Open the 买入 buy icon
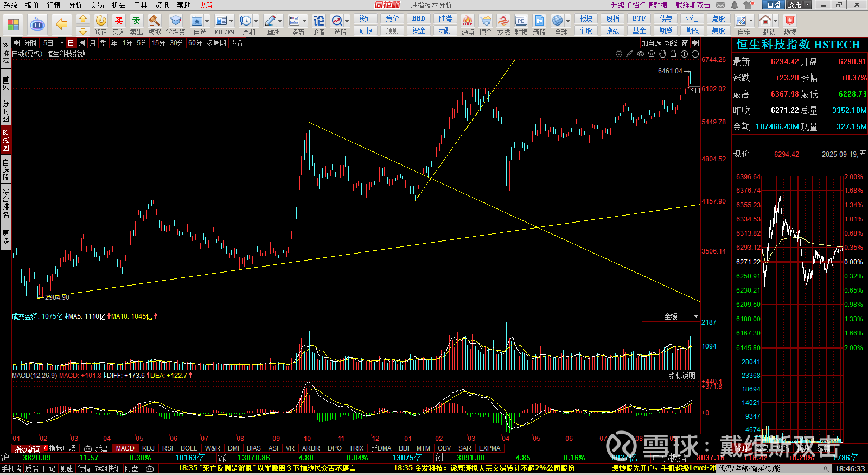868x475 pixels. [x=119, y=21]
